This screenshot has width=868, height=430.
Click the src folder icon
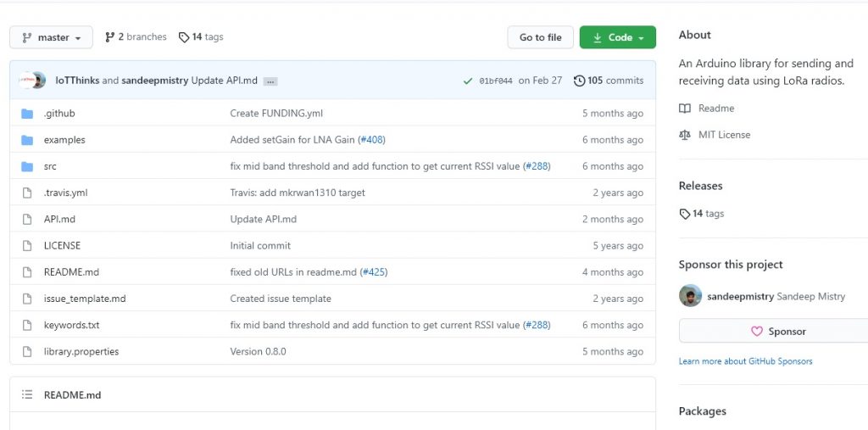pos(27,166)
